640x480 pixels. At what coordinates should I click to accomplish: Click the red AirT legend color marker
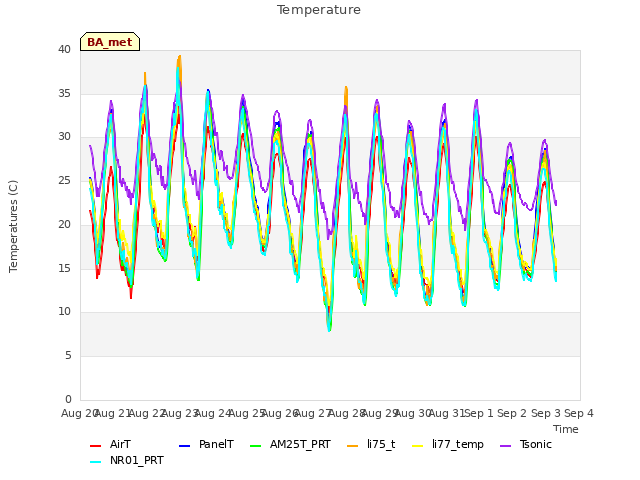[x=95, y=446]
